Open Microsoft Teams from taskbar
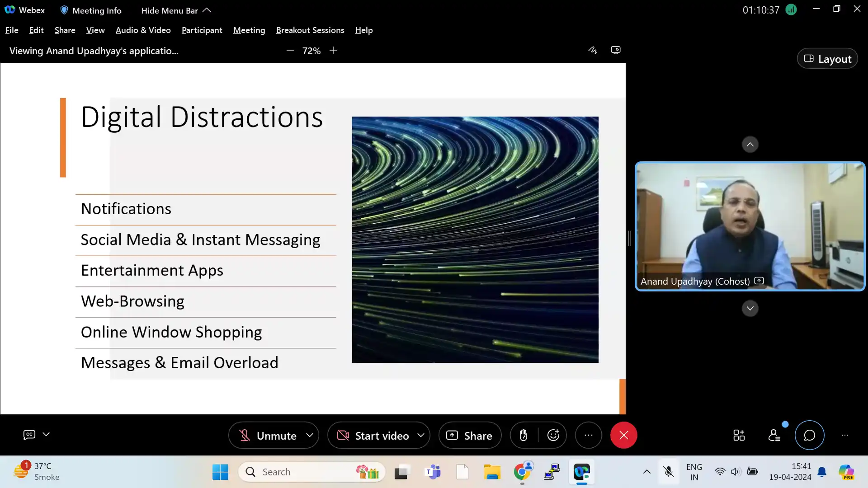868x488 pixels. point(433,472)
